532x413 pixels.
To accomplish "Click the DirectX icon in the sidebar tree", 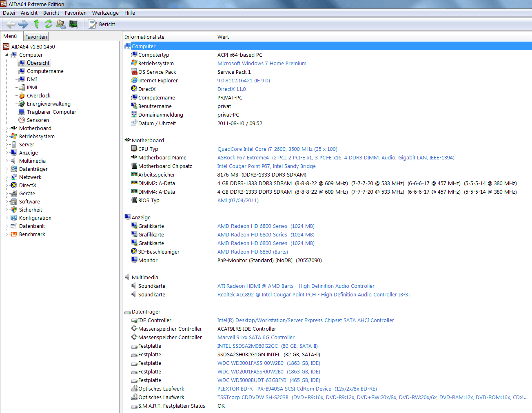I will coord(14,186).
